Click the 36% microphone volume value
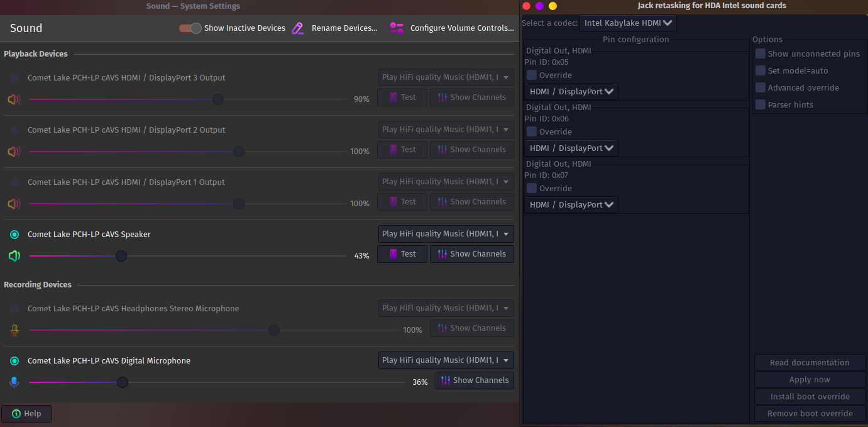The width and height of the screenshot is (868, 427). (x=420, y=382)
